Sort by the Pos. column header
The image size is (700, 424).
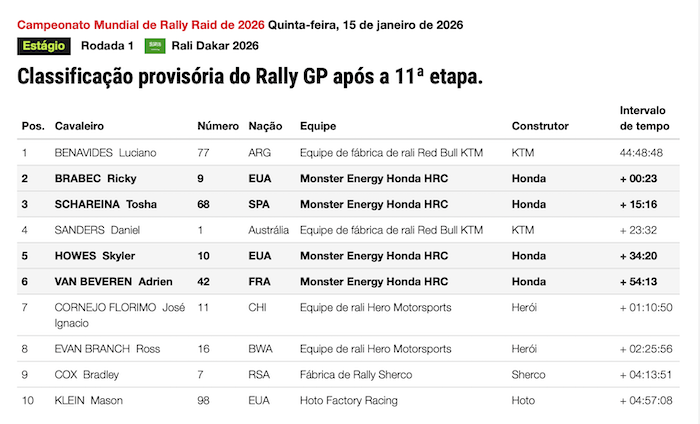(33, 126)
